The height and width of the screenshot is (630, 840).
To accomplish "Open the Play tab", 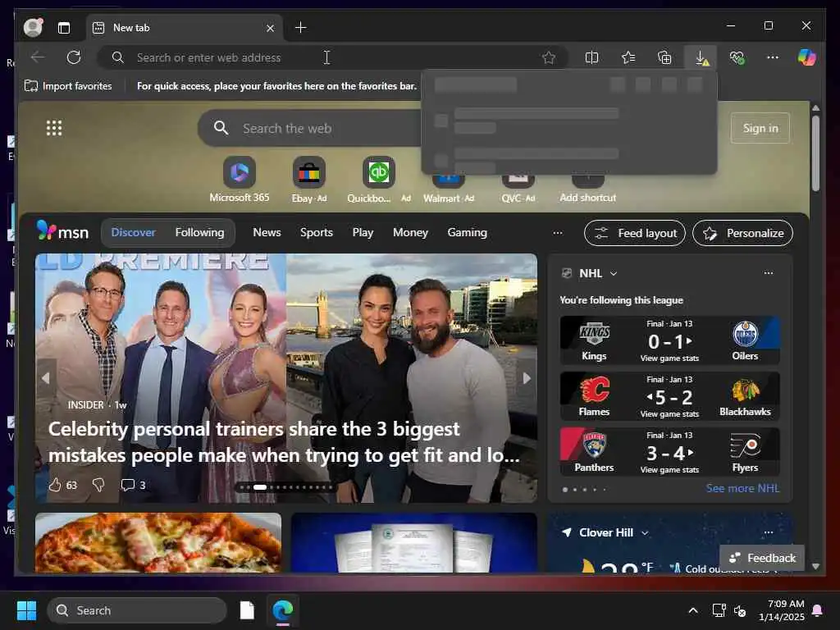I will point(363,232).
